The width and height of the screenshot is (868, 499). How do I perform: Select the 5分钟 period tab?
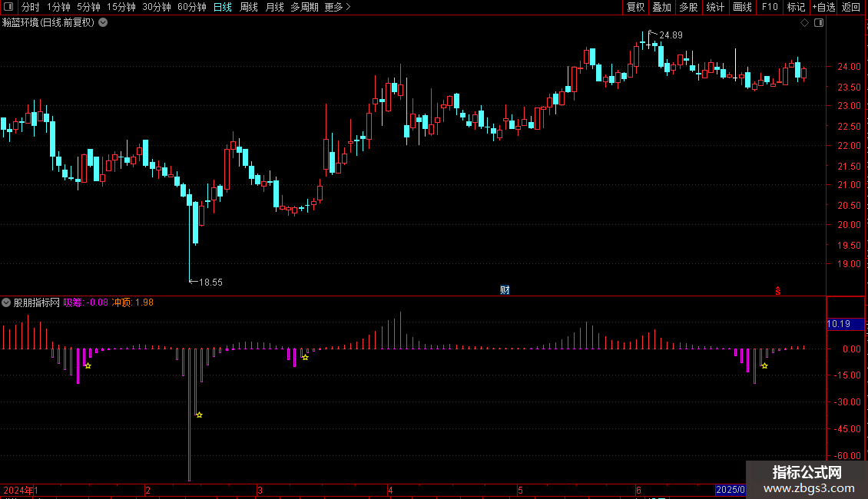(88, 7)
